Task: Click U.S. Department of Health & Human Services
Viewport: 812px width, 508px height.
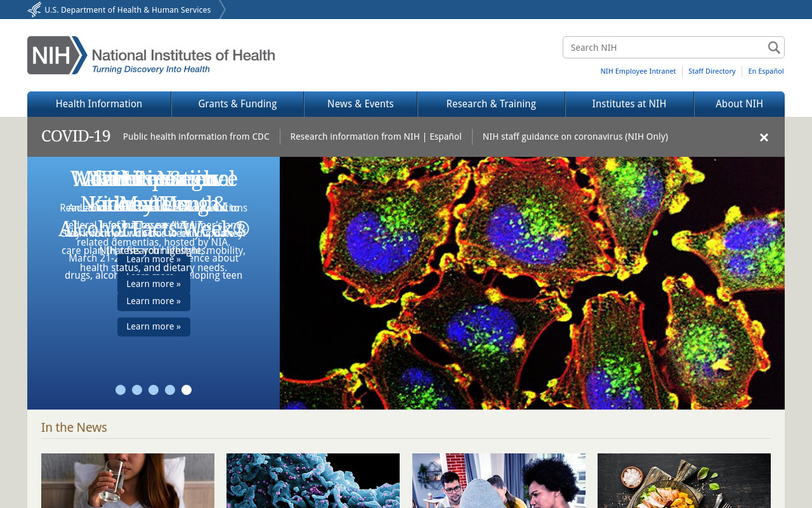Action: pyautogui.click(x=128, y=10)
